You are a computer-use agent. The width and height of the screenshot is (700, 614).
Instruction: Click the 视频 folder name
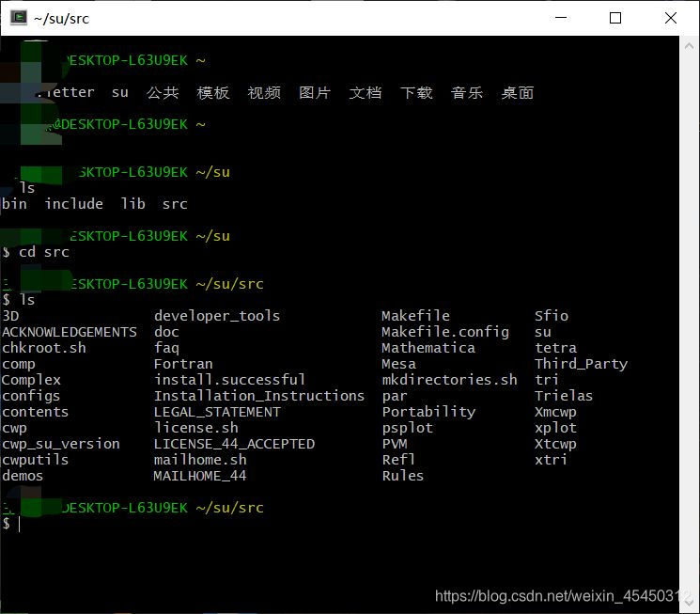264,93
